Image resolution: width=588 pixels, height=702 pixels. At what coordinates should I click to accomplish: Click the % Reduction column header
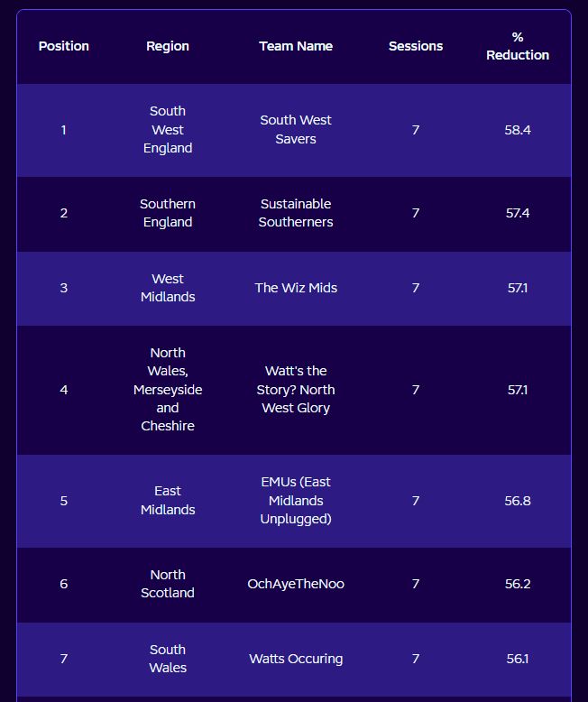pos(518,46)
